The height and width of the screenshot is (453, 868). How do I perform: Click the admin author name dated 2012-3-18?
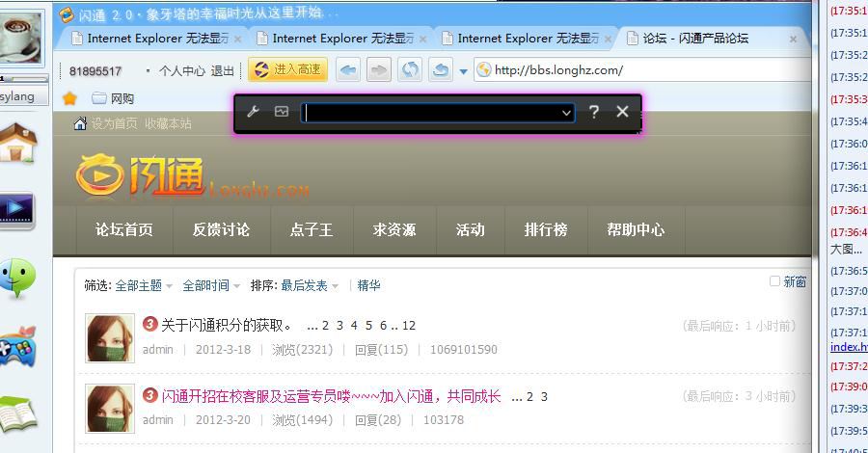coord(158,350)
